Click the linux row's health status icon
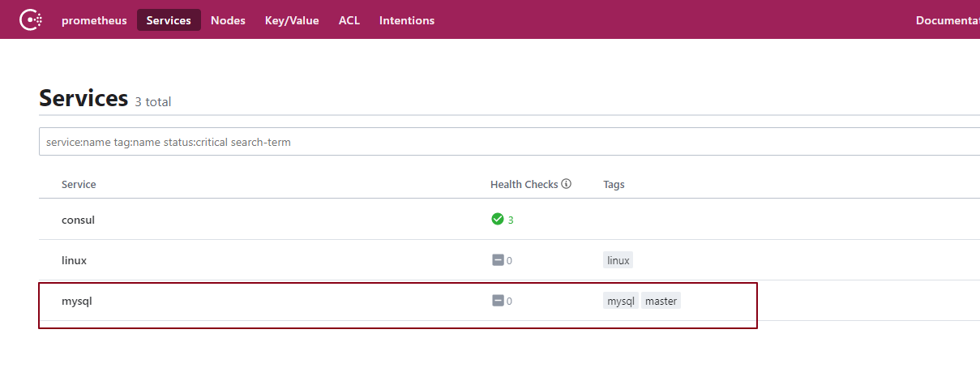Screen dimensions: 980x368 pyautogui.click(x=498, y=260)
